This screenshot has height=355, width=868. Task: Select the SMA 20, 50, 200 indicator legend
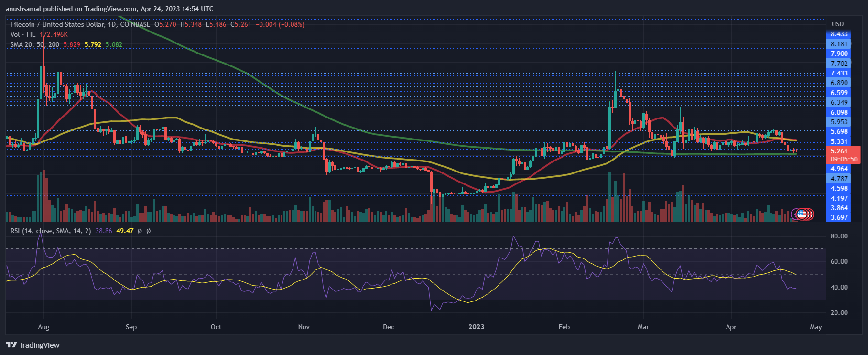[x=35, y=44]
